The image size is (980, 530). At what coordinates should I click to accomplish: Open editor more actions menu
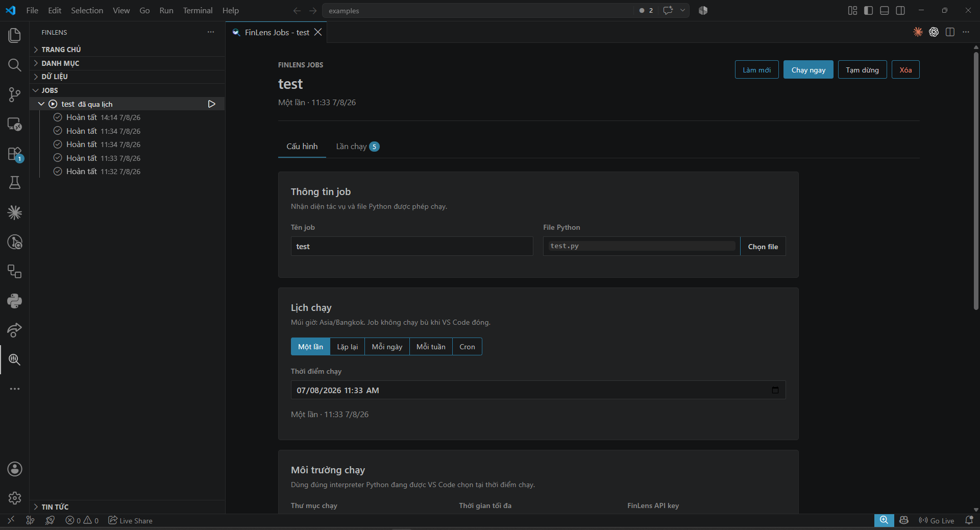point(966,32)
